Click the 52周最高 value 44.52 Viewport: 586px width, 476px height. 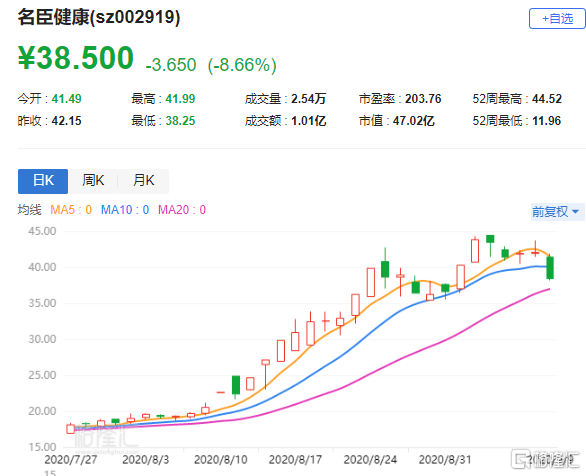point(547,99)
